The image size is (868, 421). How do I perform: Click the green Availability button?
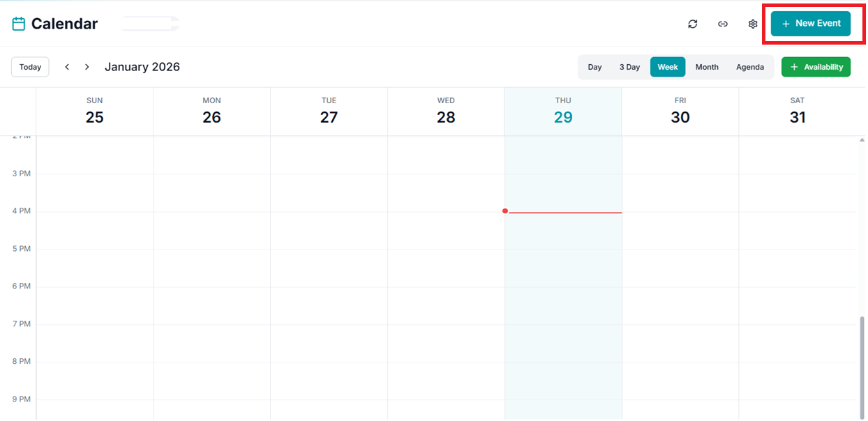coord(816,67)
